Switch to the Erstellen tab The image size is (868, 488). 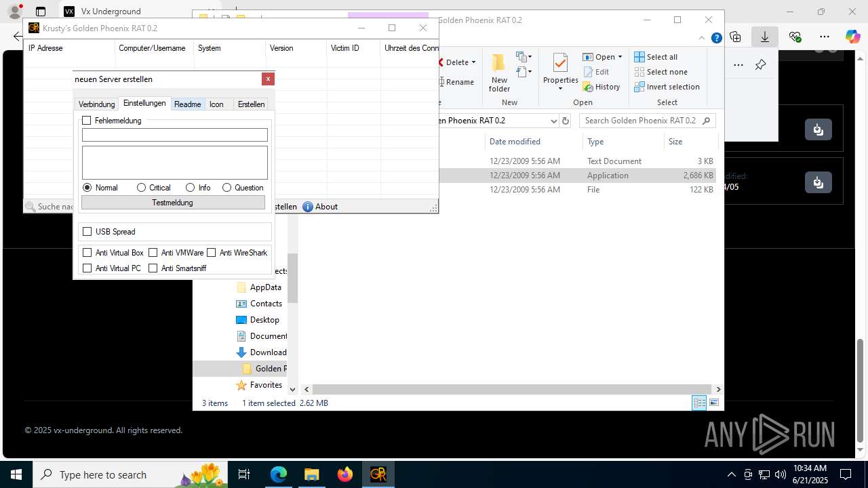point(251,104)
